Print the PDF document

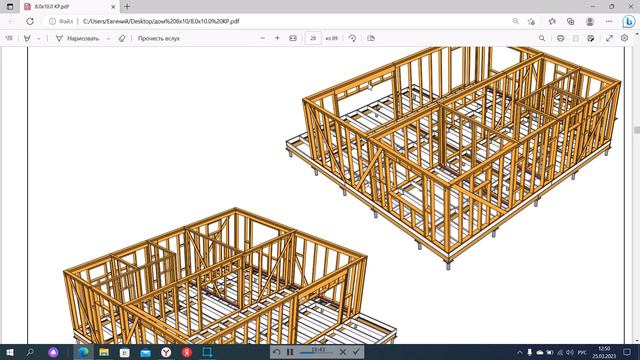tap(560, 38)
